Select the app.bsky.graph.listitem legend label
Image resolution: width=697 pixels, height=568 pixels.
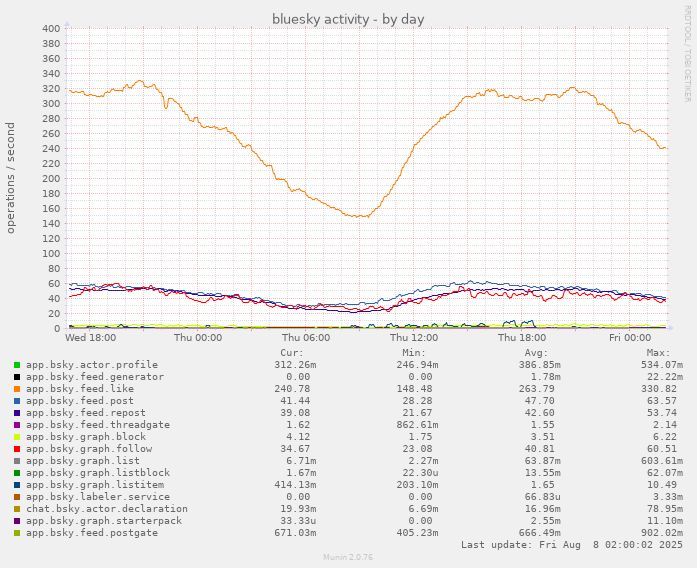95,485
